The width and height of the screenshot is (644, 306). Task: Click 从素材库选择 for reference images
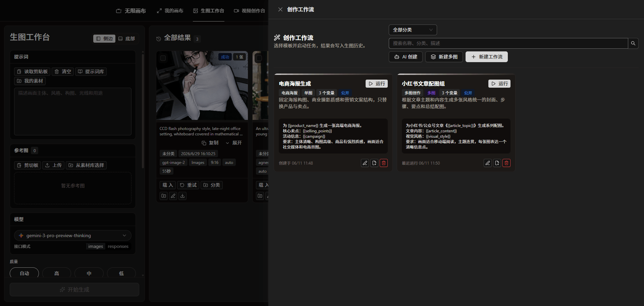pos(86,165)
